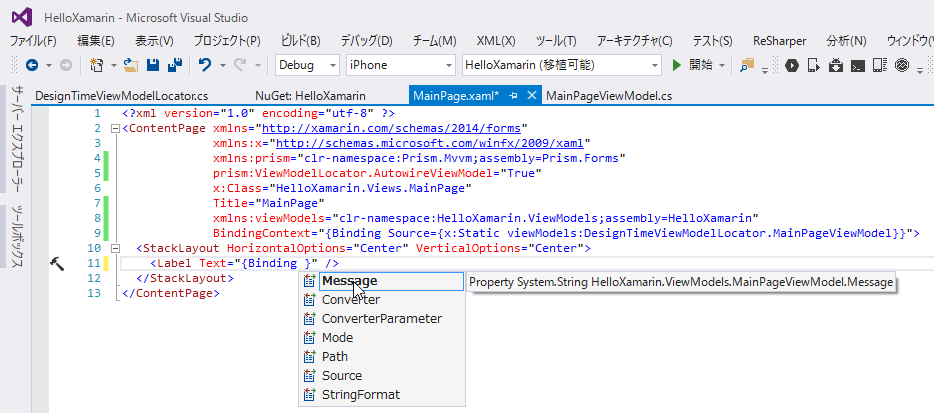Click the Visual Studio logo icon
Image resolution: width=934 pixels, height=413 pixels.
[22, 17]
